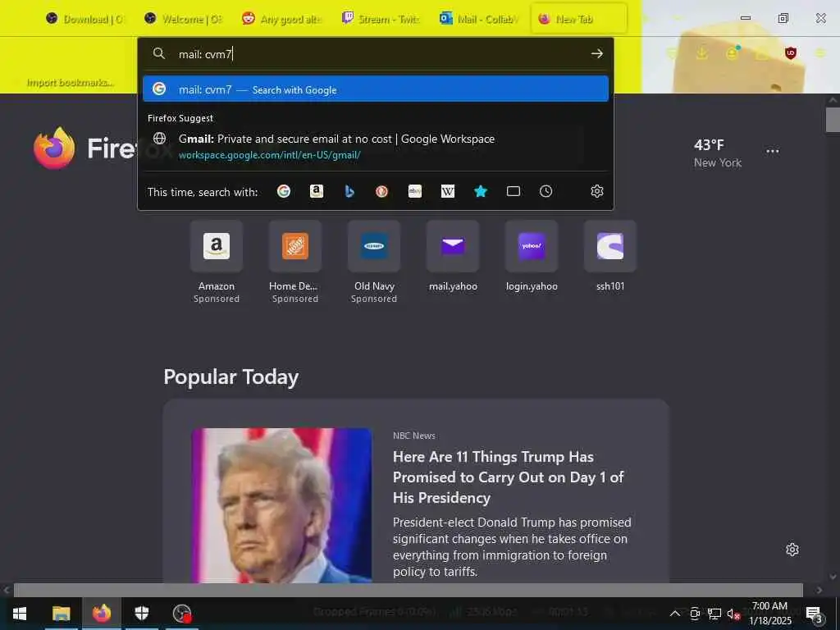Click the horizontal scrollbar right arrow
Screen dimensions: 840x630
(819, 590)
